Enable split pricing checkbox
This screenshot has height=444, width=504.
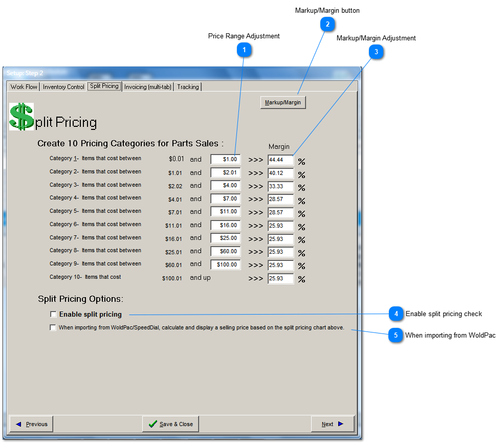(x=53, y=314)
